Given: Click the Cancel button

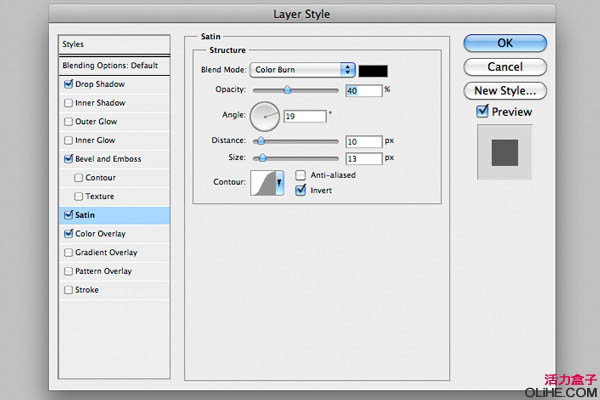Looking at the screenshot, I should point(505,67).
